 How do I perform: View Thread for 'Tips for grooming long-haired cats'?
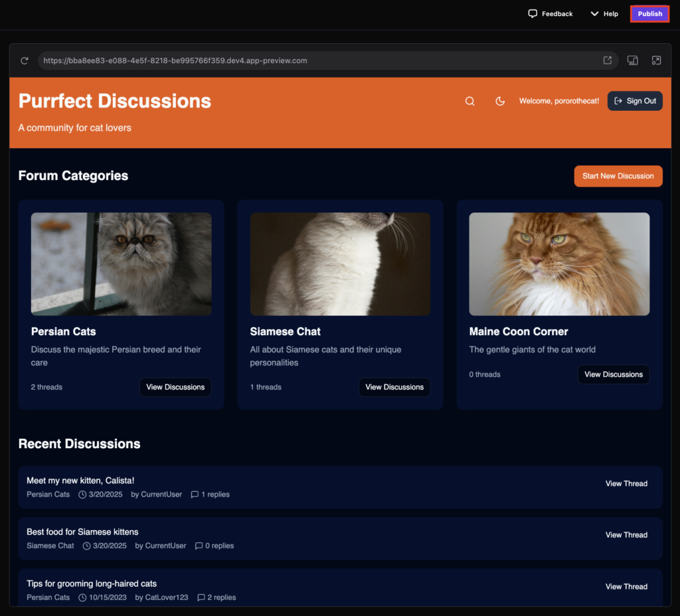pyautogui.click(x=626, y=586)
